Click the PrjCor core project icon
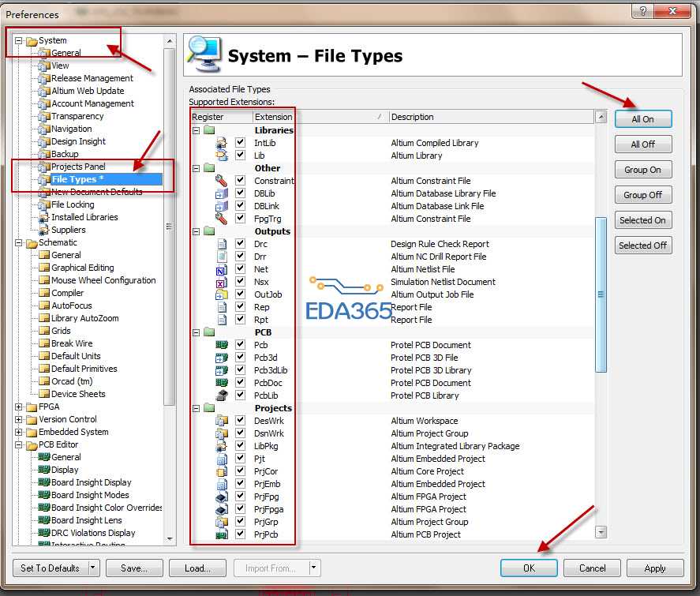This screenshot has width=700, height=596. coord(222,471)
